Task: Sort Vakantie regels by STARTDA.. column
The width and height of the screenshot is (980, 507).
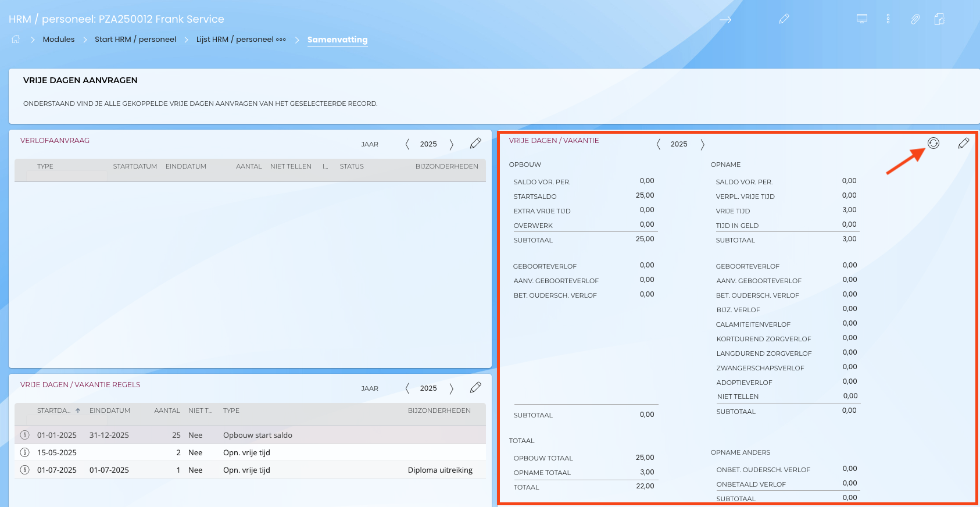Action: [53, 410]
